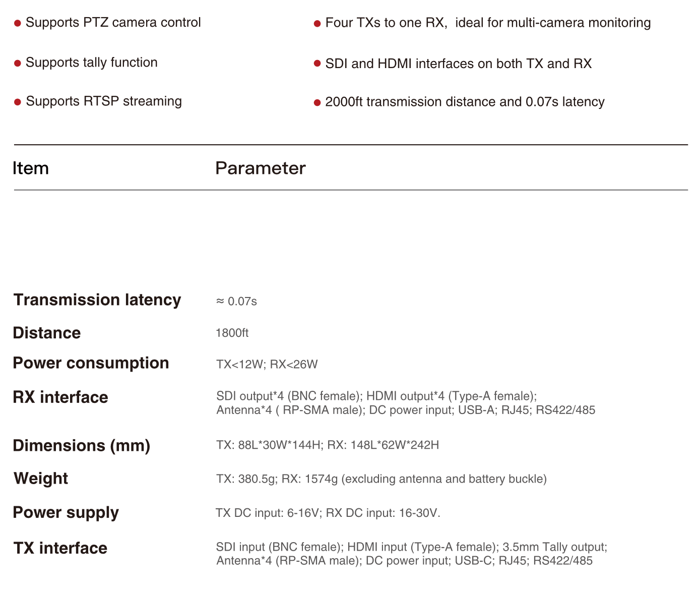Click the RX interface row label

pos(60,397)
